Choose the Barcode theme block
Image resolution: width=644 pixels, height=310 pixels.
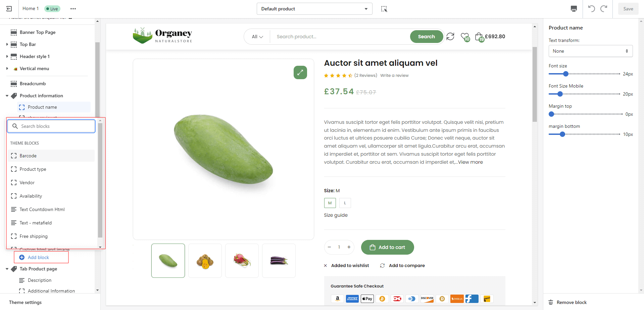[x=28, y=156]
